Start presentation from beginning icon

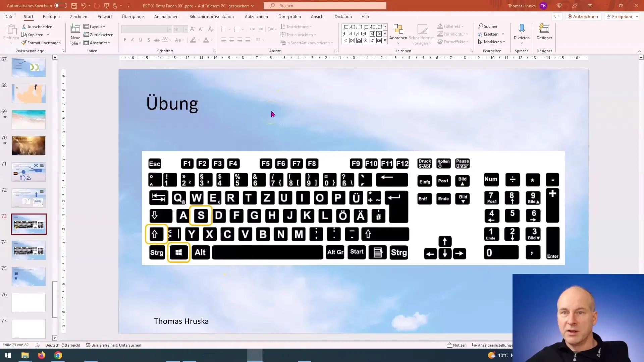(106, 6)
